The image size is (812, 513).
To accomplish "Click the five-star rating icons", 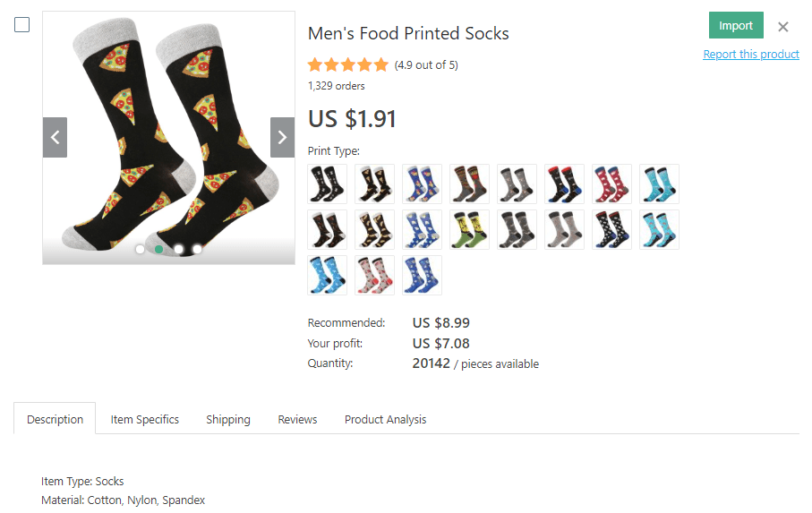I will pos(347,64).
